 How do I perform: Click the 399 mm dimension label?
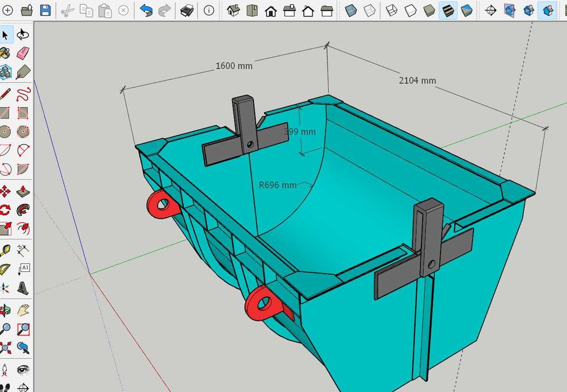300,131
